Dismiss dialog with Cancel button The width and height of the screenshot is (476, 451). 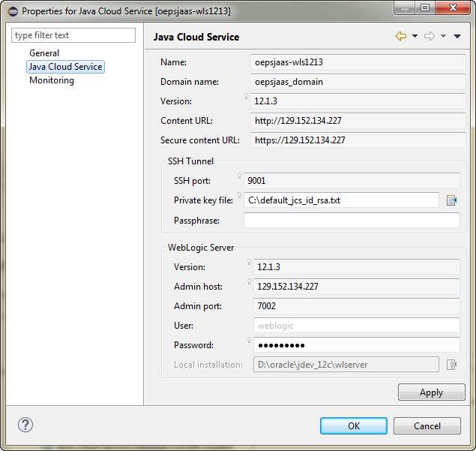pos(427,425)
